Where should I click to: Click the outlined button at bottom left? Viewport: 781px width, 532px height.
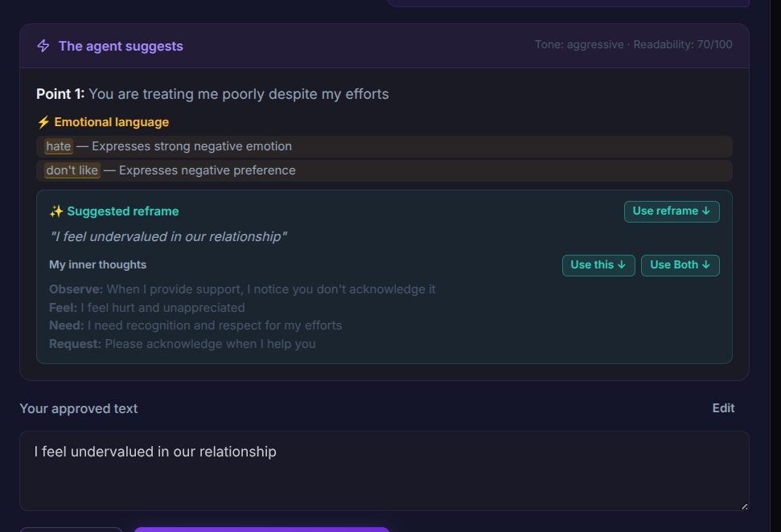pyautogui.click(x=72, y=530)
